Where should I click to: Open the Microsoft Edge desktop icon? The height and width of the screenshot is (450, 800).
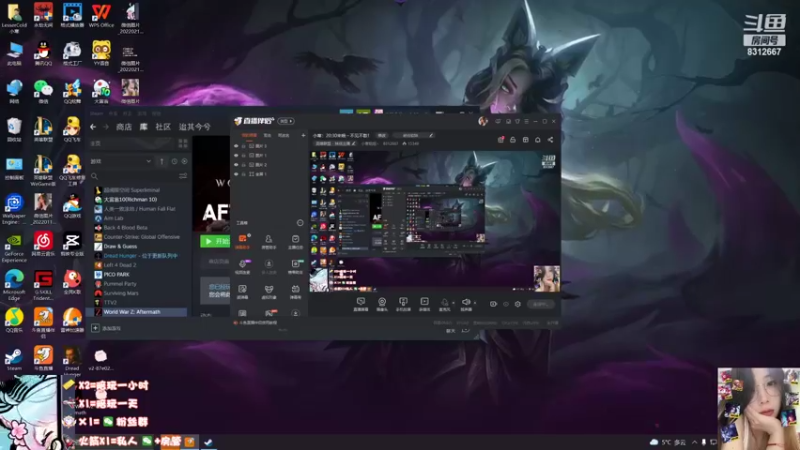[x=14, y=285]
